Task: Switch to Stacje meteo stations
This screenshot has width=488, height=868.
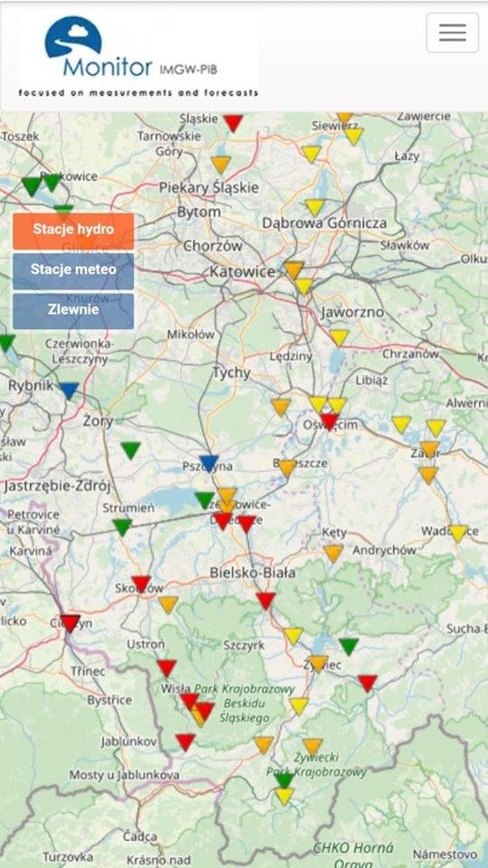Action: pos(73,270)
